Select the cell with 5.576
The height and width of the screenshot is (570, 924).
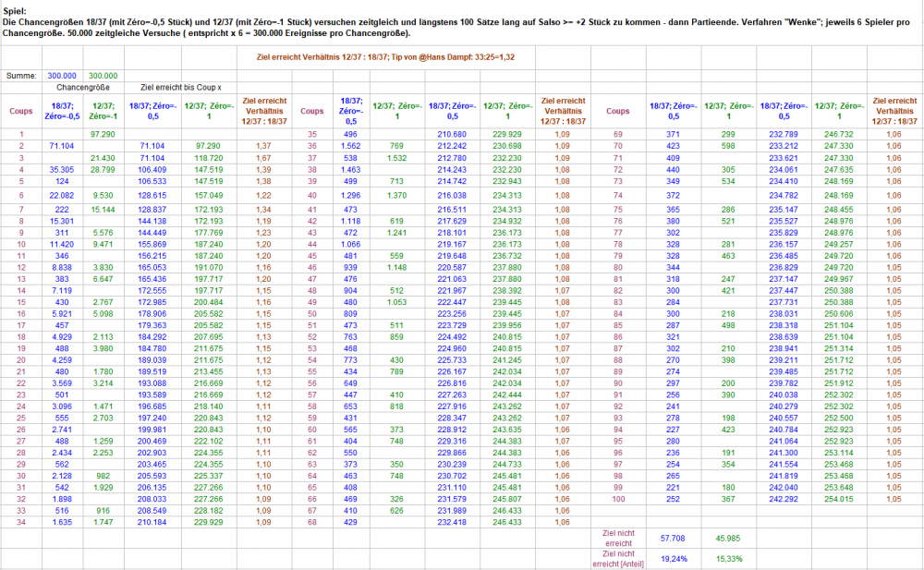pyautogui.click(x=103, y=233)
